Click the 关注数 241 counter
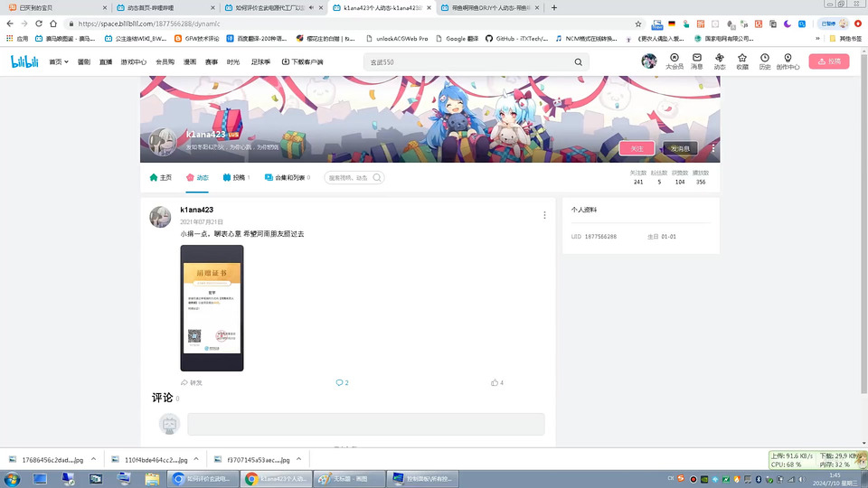The image size is (868, 488). click(638, 177)
